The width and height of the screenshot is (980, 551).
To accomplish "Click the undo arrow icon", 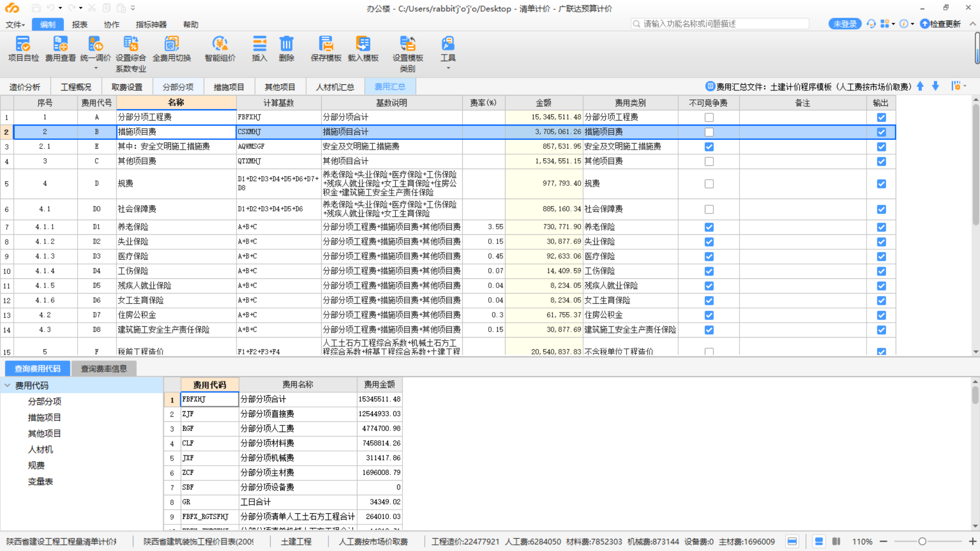I will (x=51, y=8).
